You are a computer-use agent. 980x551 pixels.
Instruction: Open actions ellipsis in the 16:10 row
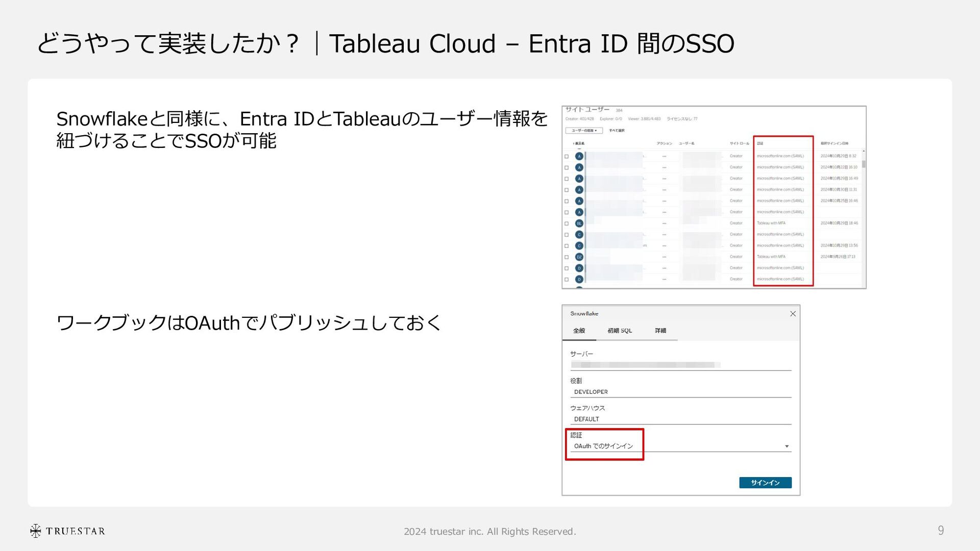coord(664,167)
